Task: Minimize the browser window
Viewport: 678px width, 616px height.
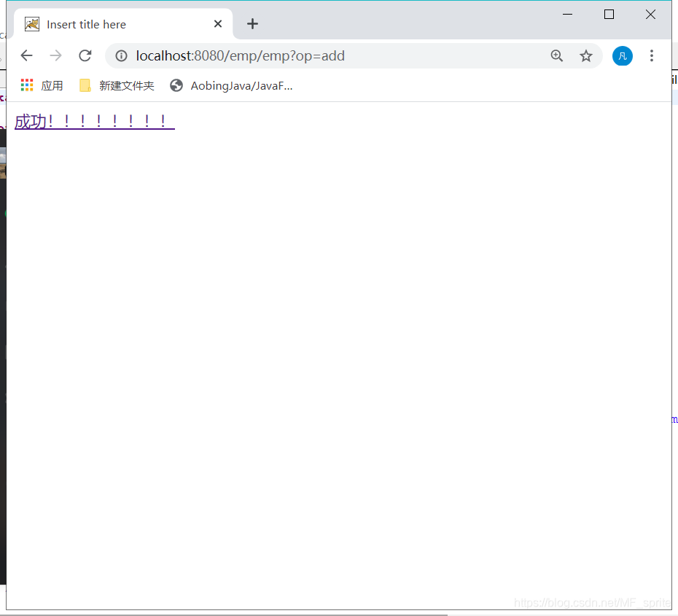Action: (x=568, y=15)
